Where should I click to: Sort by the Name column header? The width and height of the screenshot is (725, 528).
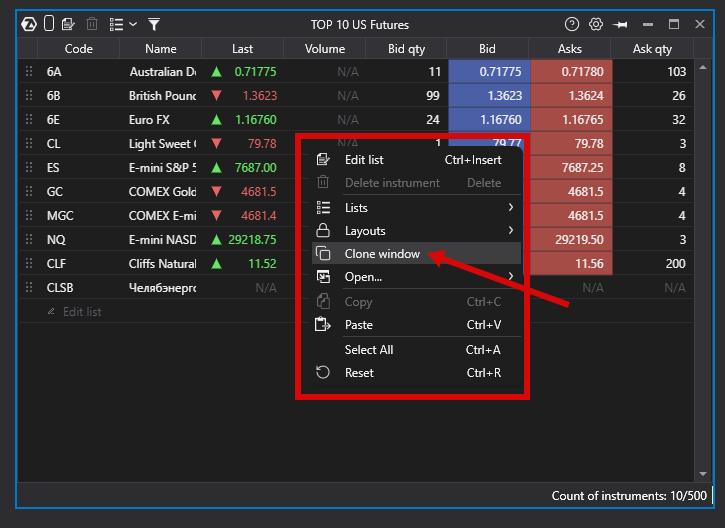click(x=160, y=49)
